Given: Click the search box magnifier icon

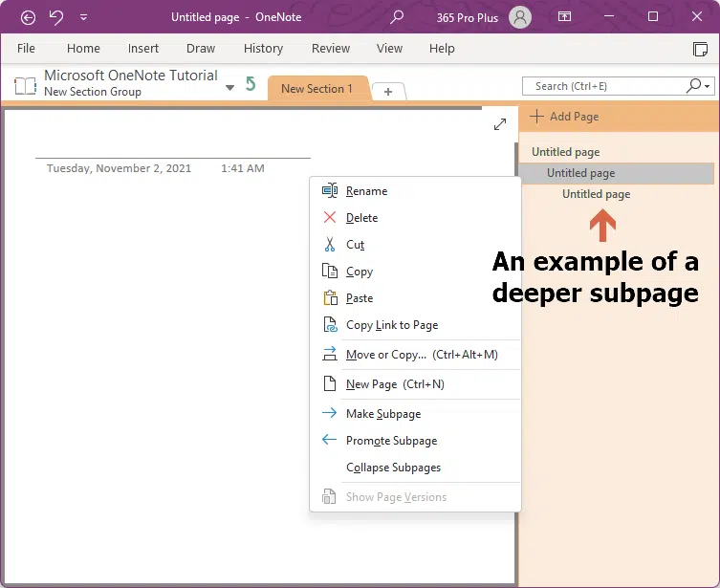Looking at the screenshot, I should [693, 85].
